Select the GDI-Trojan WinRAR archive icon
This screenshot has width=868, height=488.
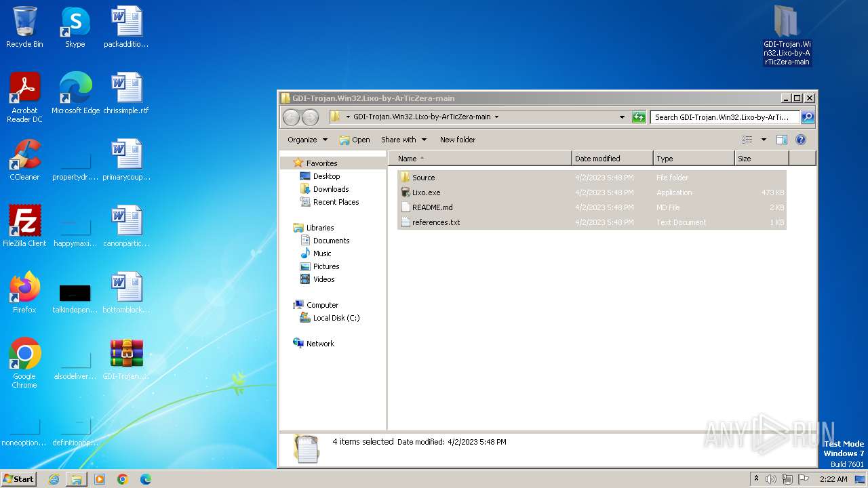(x=126, y=359)
